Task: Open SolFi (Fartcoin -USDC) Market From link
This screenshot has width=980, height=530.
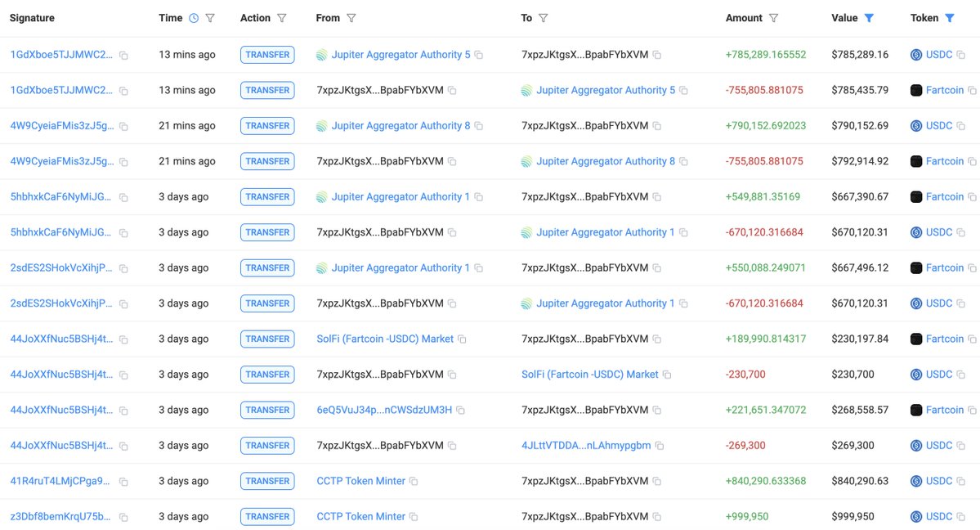Action: [385, 339]
